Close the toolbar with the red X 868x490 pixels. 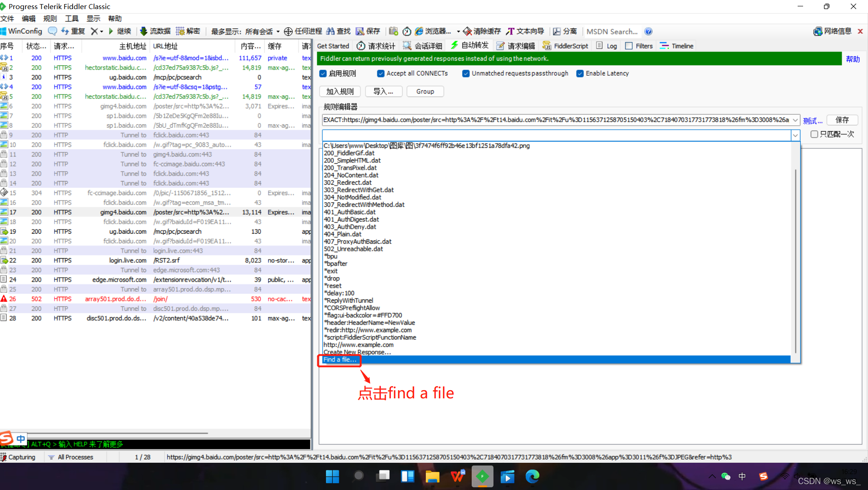pos(860,31)
